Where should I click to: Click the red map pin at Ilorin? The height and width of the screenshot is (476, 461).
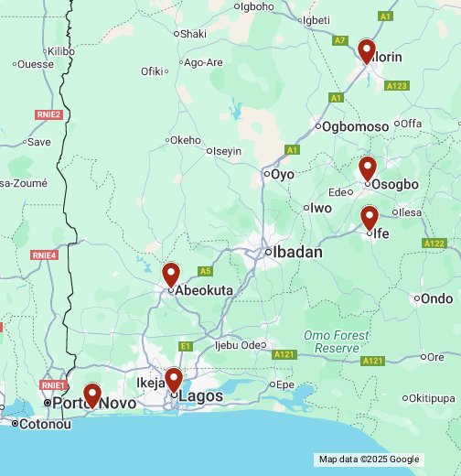click(x=367, y=51)
